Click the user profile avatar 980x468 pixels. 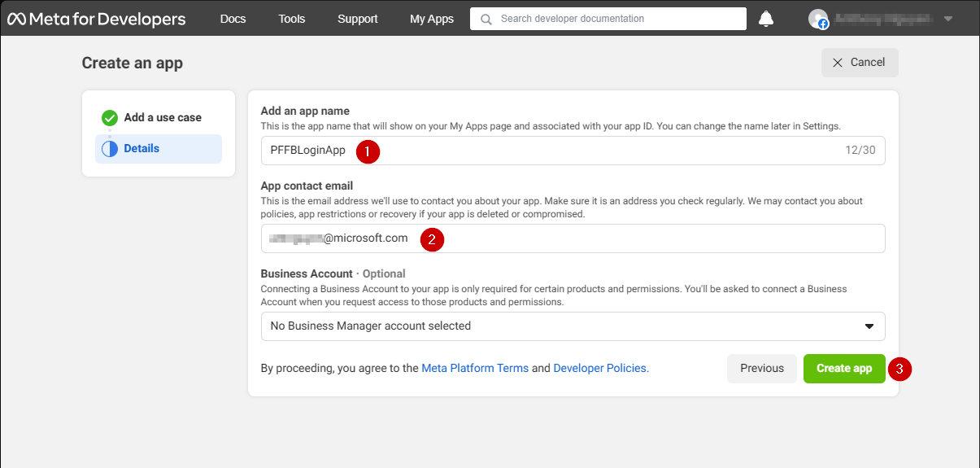click(818, 19)
